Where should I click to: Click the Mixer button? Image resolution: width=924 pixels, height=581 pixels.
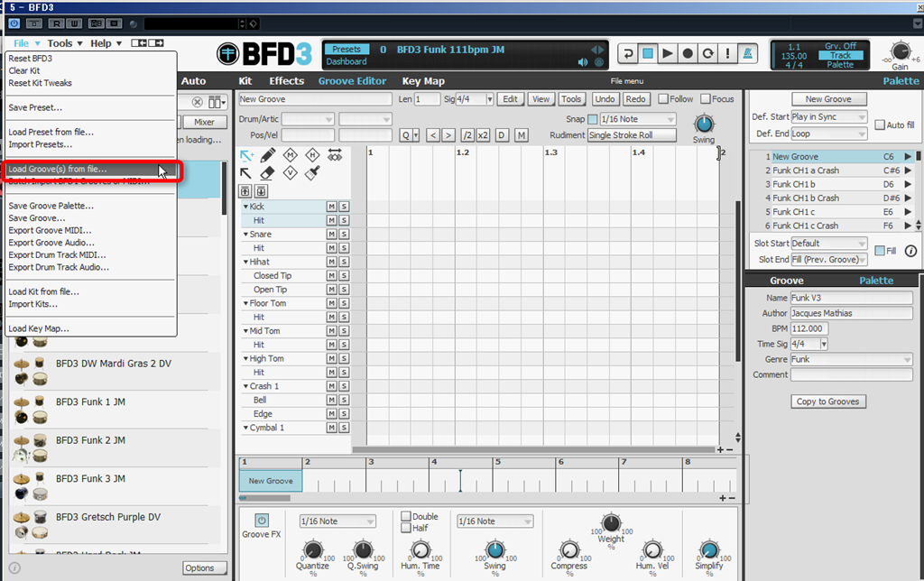click(205, 122)
